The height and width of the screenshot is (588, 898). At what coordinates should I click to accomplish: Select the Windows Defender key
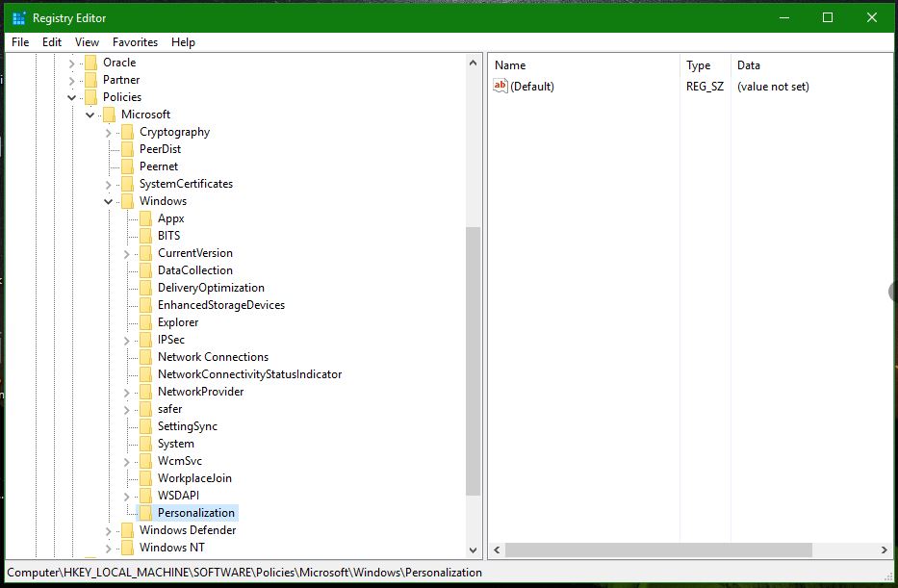[188, 530]
